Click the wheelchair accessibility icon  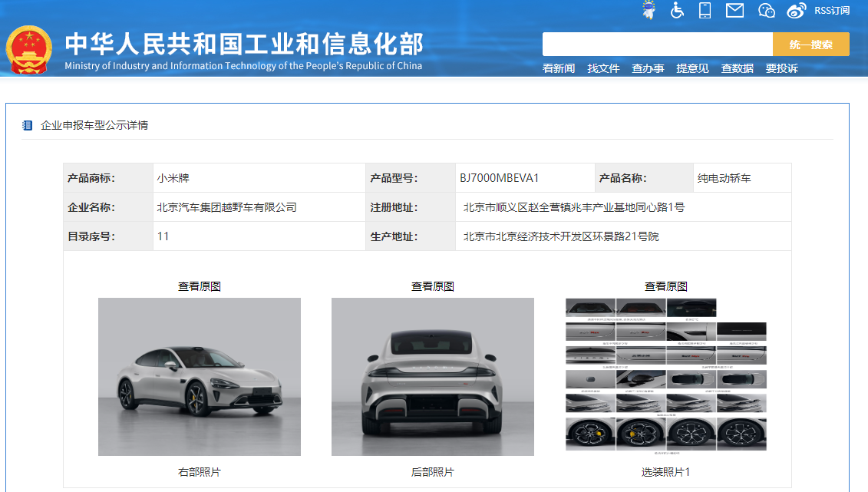677,10
